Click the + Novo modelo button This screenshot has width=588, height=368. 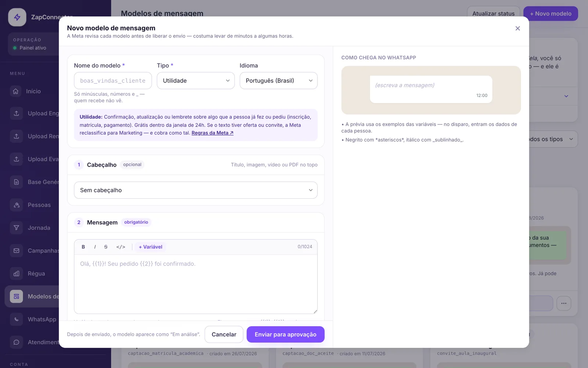click(x=551, y=14)
